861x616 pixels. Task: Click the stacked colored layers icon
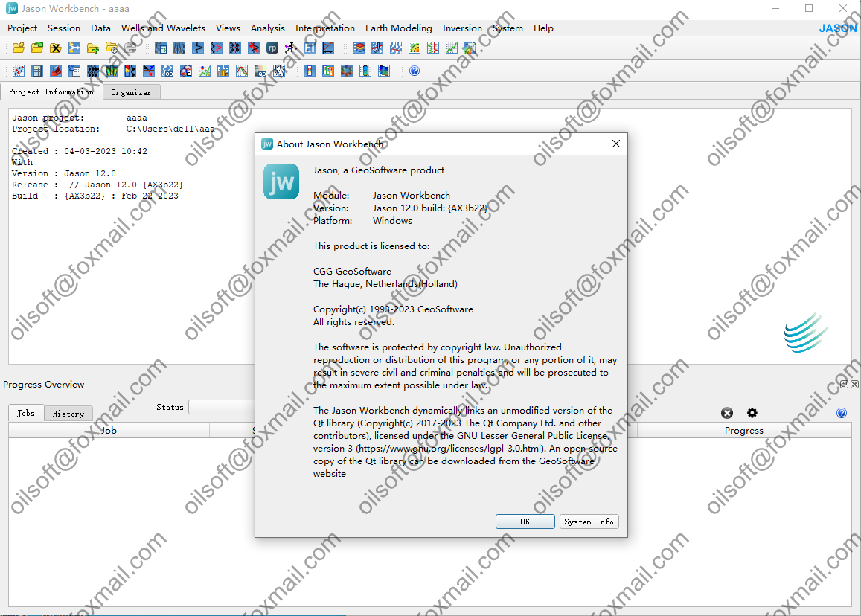pos(359,48)
